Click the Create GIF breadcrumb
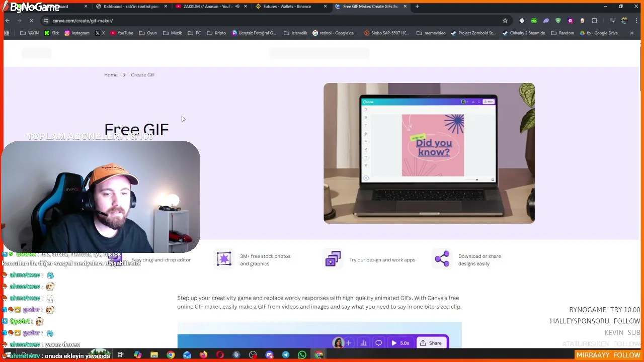 pyautogui.click(x=143, y=75)
